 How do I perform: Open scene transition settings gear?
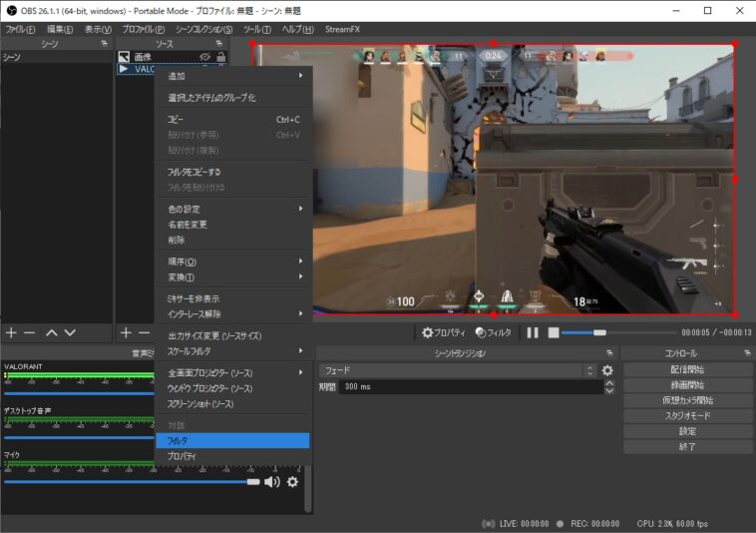click(607, 370)
